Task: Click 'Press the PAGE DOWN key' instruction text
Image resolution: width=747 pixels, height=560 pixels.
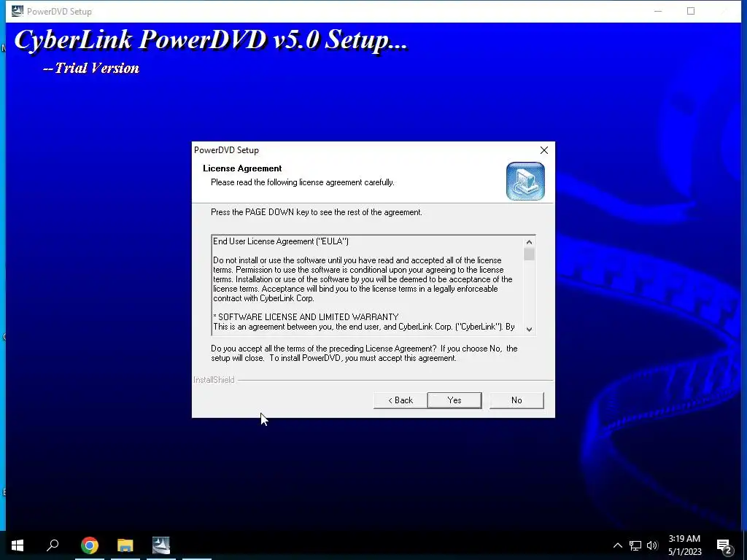Action: point(317,212)
